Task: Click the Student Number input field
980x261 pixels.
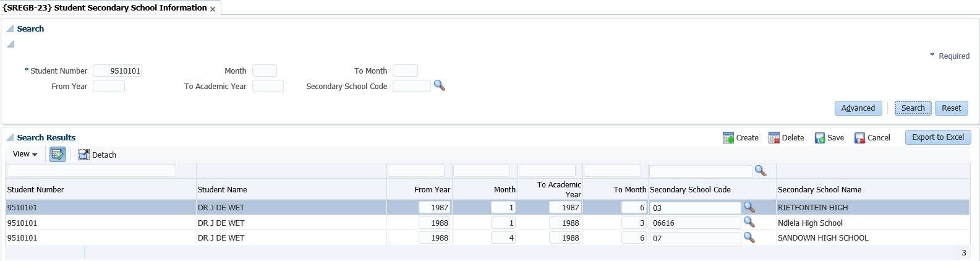Action: pos(117,71)
